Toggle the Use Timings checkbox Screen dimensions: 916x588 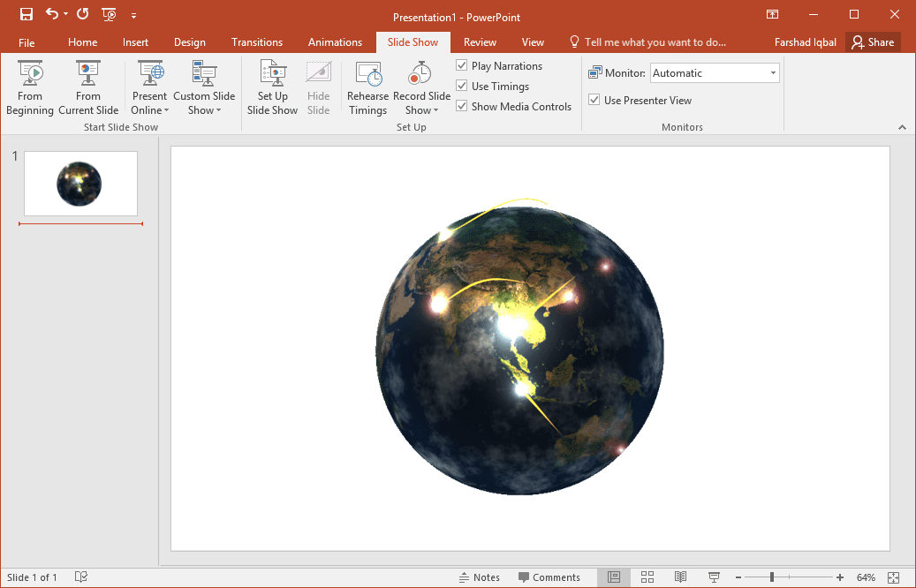pyautogui.click(x=462, y=87)
